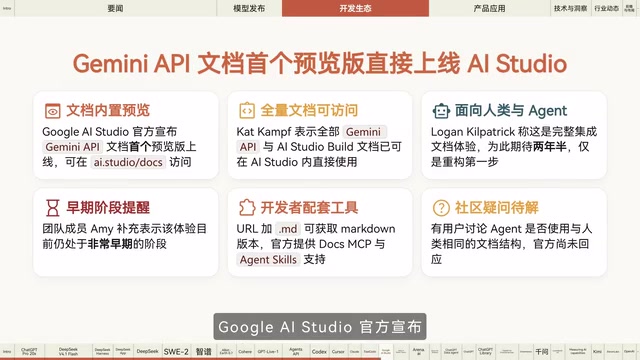Click the 早期阶段提醒 card heading
The height and width of the screenshot is (360, 640).
tap(108, 208)
